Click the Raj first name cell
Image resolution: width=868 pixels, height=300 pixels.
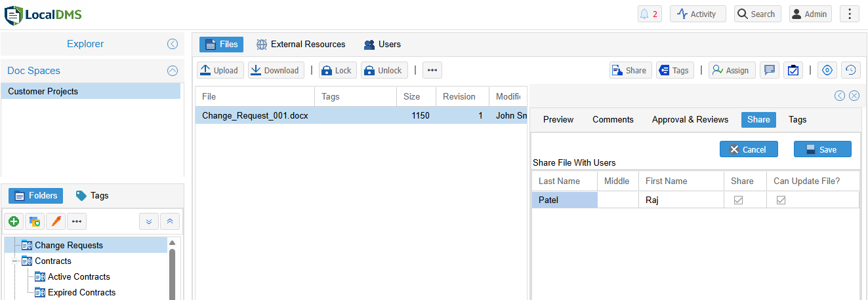pos(680,200)
